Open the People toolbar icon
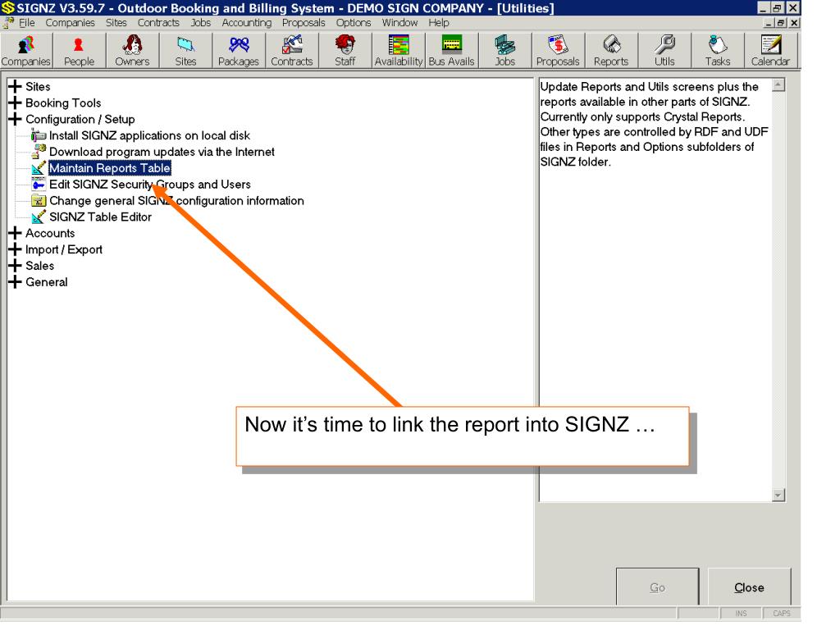The image size is (840, 630). (x=80, y=50)
